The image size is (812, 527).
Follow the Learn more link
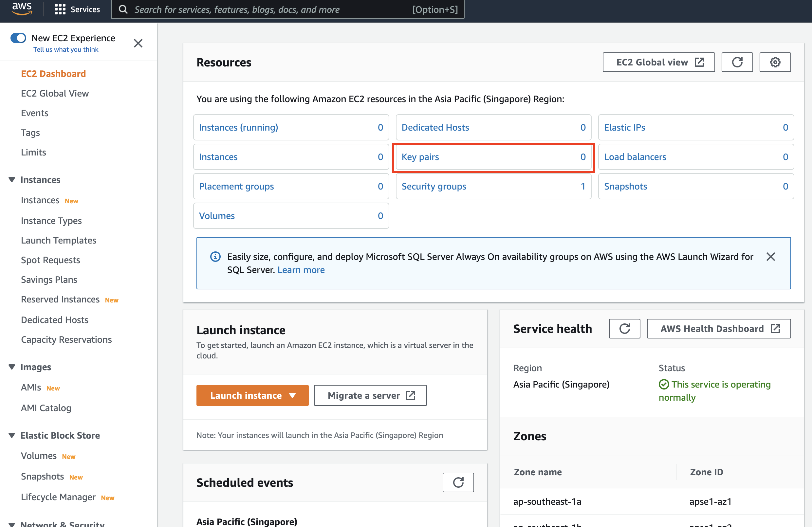tap(301, 270)
